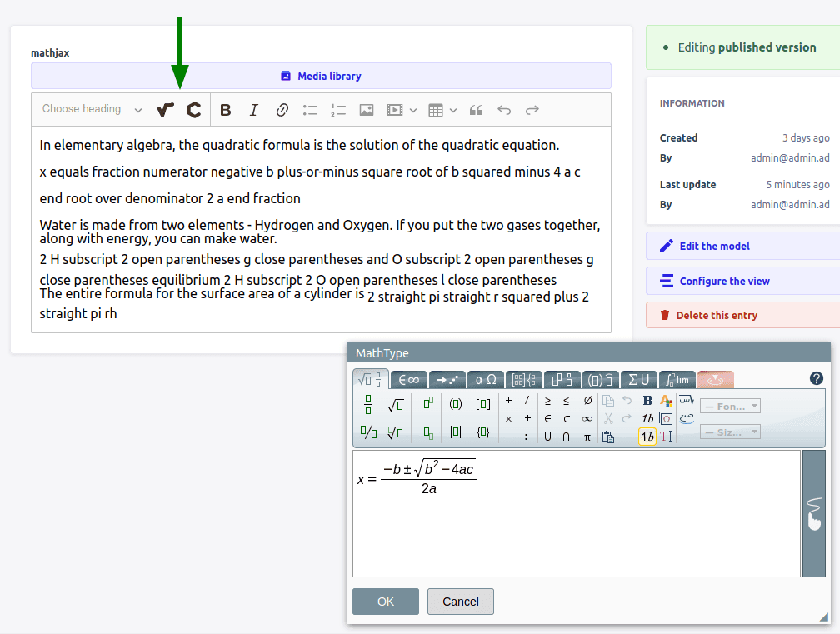Open the ChemType editor icon
This screenshot has height=634, width=840.
pyautogui.click(x=193, y=110)
